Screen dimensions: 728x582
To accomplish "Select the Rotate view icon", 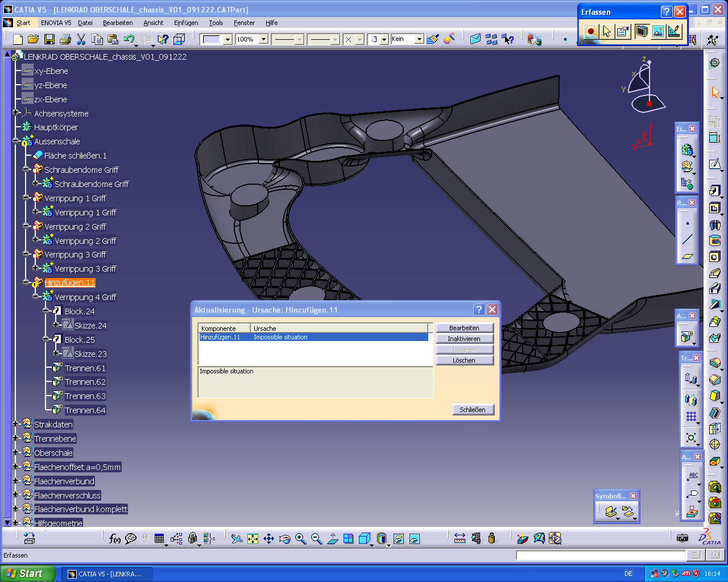I will click(x=285, y=538).
